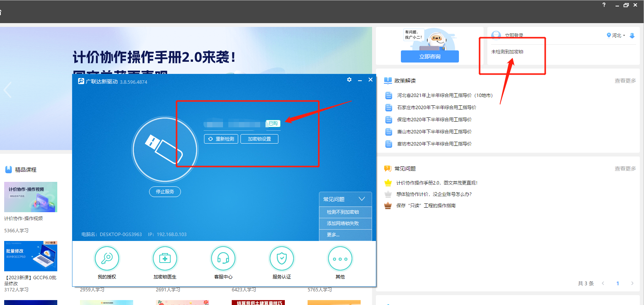This screenshot has height=305, width=644.
Task: Open 唐山市2020年下半年综合用工指导价 article
Action: click(x=434, y=132)
